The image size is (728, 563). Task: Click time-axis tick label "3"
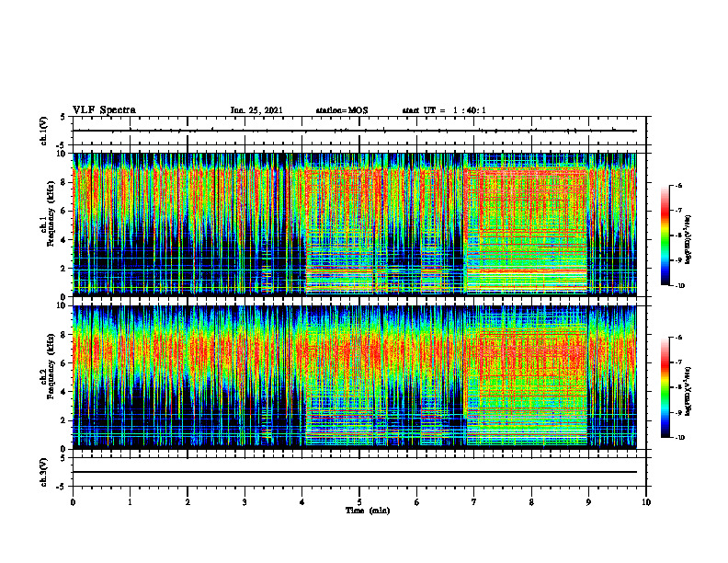coord(245,502)
